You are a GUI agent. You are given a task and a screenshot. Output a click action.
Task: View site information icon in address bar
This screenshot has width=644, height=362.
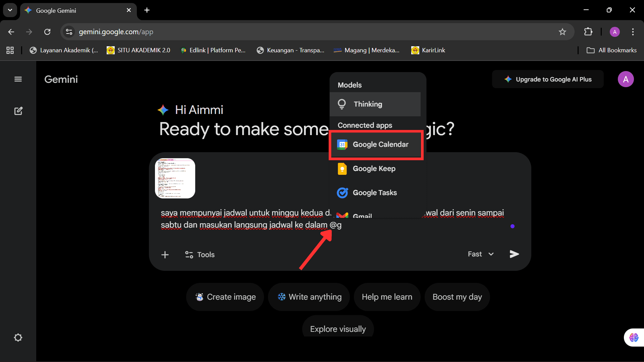pos(69,32)
